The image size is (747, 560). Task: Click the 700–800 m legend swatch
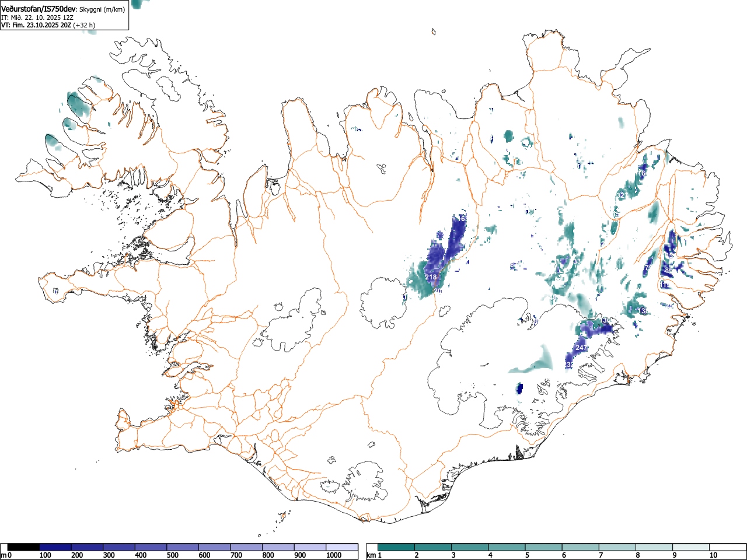tap(246, 547)
